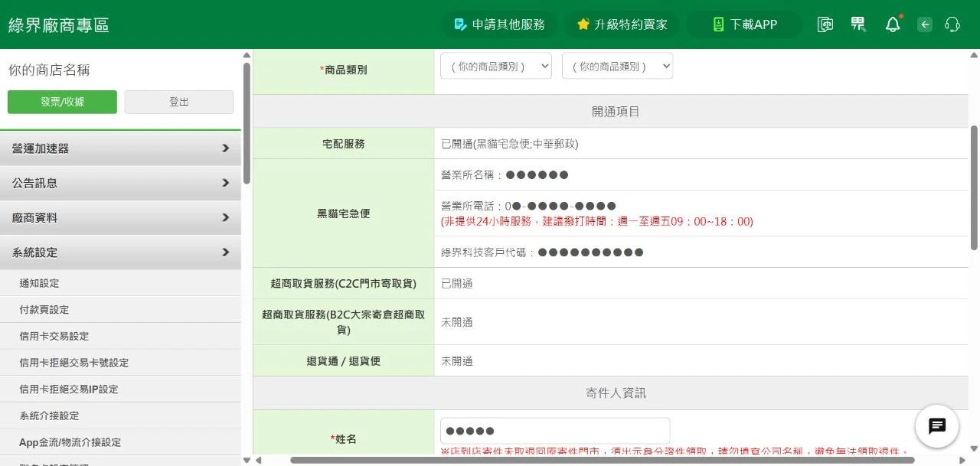Screen dimensions: 980x466
Task: Open customer support headset icon
Action: click(952, 24)
